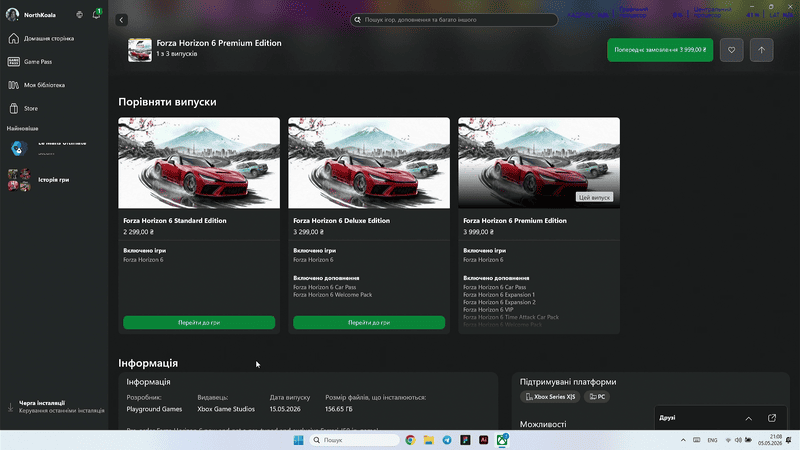The height and width of the screenshot is (450, 800).
Task: Click 'Forza Horizon 6 Time Attack Car Pack'
Action: (511, 317)
